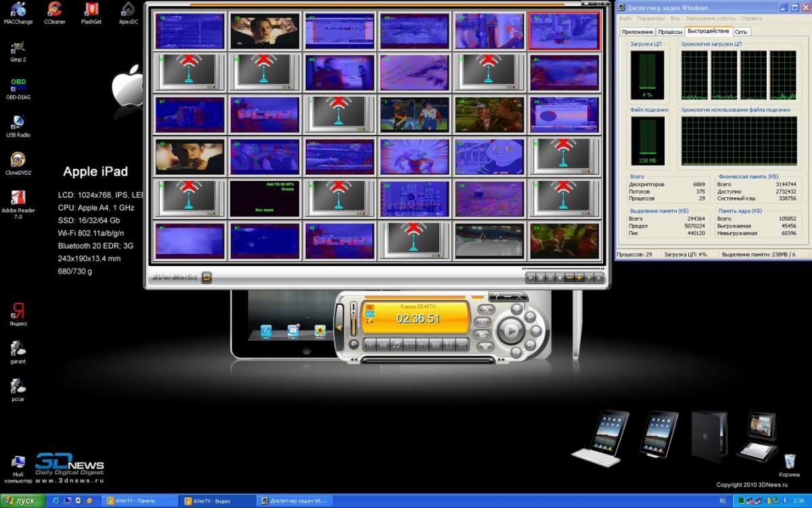The height and width of the screenshot is (508, 812).
Task: Switch to AVerTV - Видео taskbar button
Action: tap(215, 501)
